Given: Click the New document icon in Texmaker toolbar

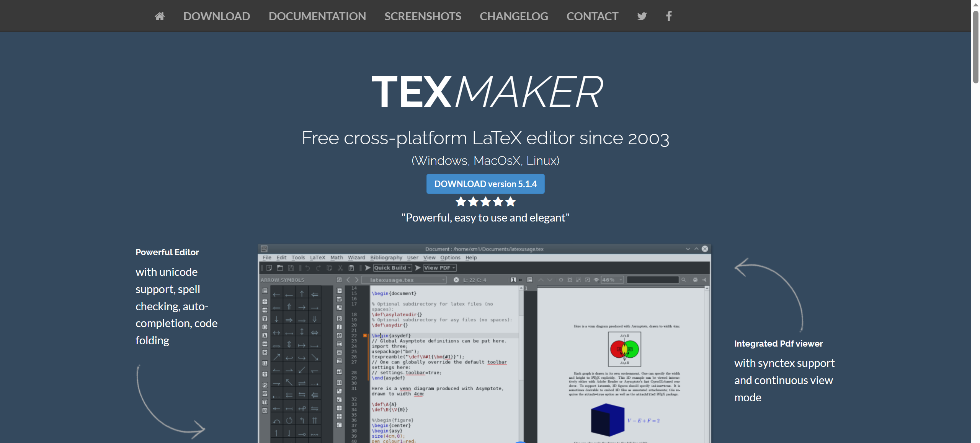Looking at the screenshot, I should 269,268.
